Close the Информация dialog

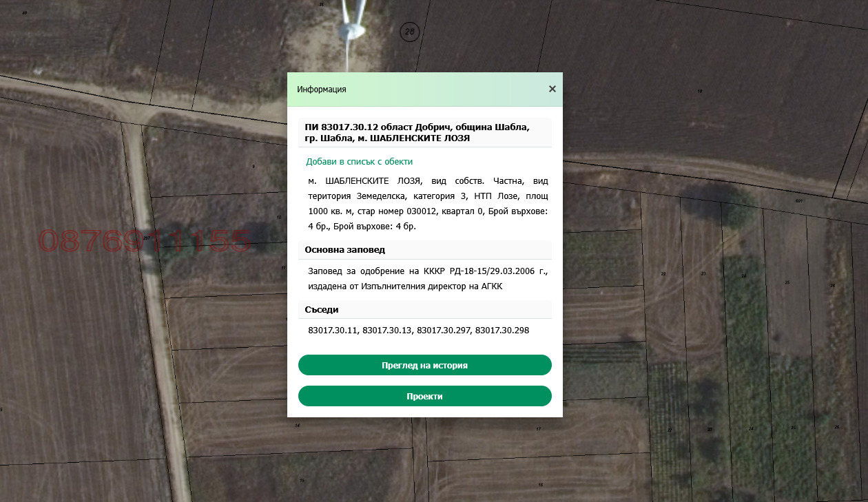[552, 89]
